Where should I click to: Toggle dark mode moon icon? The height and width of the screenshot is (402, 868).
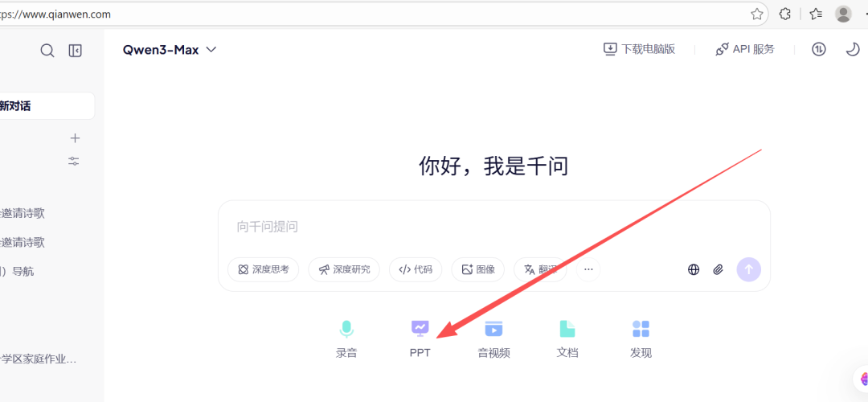(x=853, y=49)
